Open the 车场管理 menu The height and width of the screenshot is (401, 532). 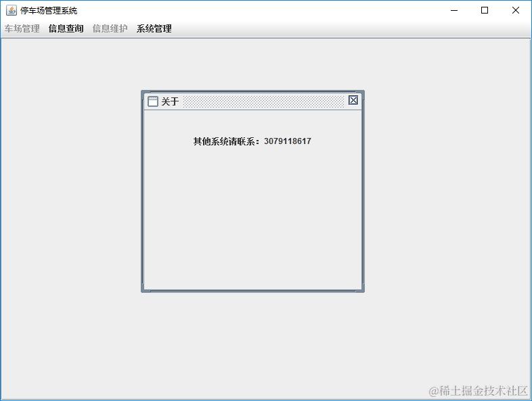[22, 28]
